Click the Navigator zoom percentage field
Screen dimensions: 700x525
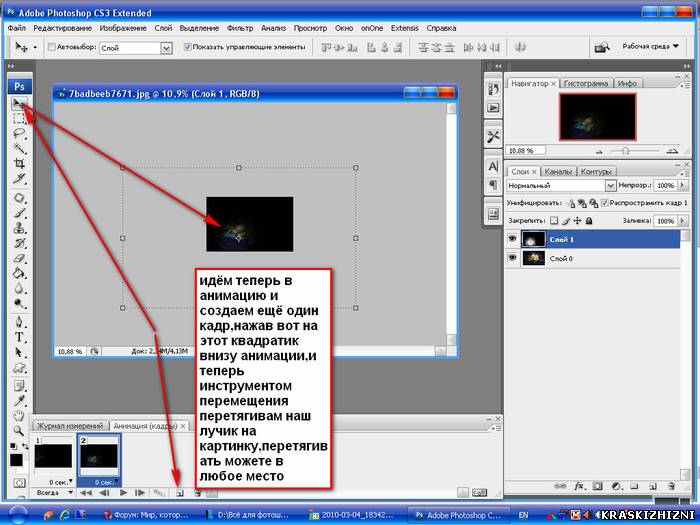[525, 151]
